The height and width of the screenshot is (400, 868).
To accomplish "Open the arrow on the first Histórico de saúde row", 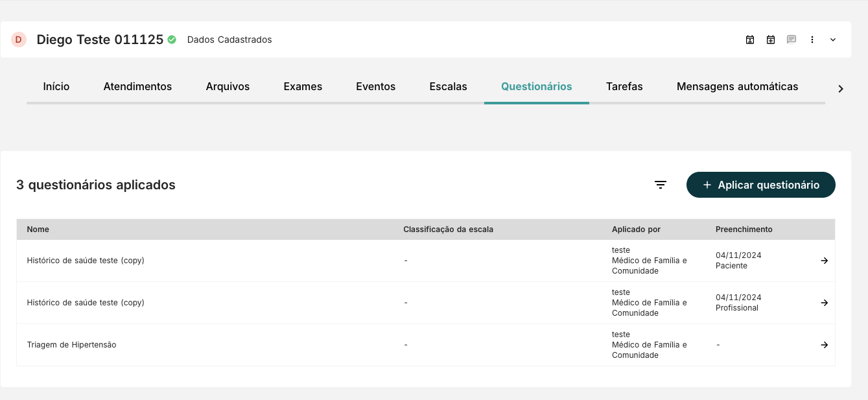I will 824,260.
